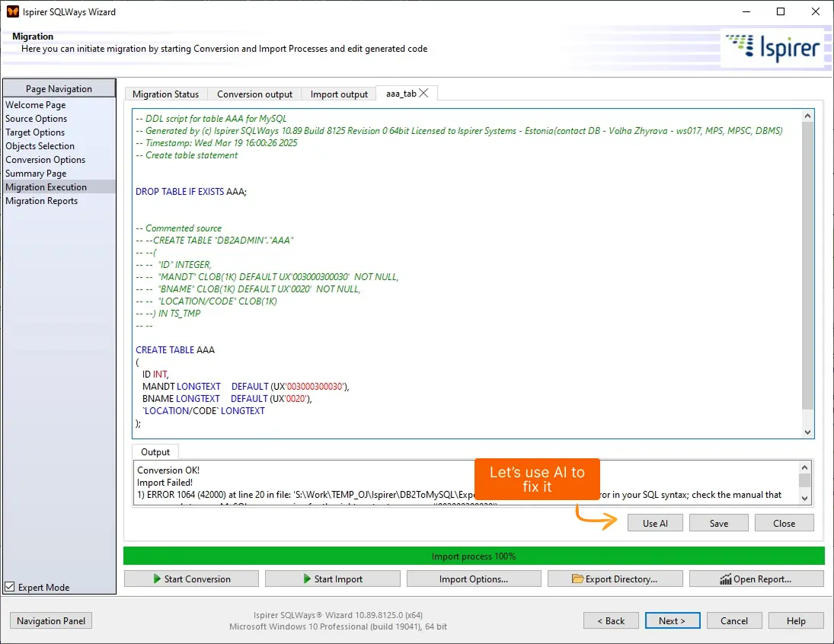Image resolution: width=834 pixels, height=644 pixels.
Task: Switch to the Migration Status tab
Action: (165, 94)
